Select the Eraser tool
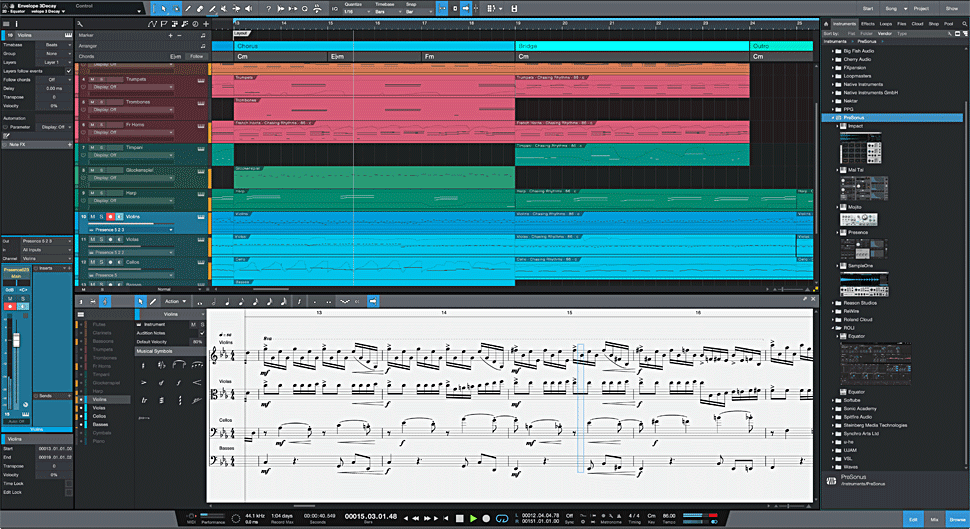The image size is (970, 529). pyautogui.click(x=200, y=9)
